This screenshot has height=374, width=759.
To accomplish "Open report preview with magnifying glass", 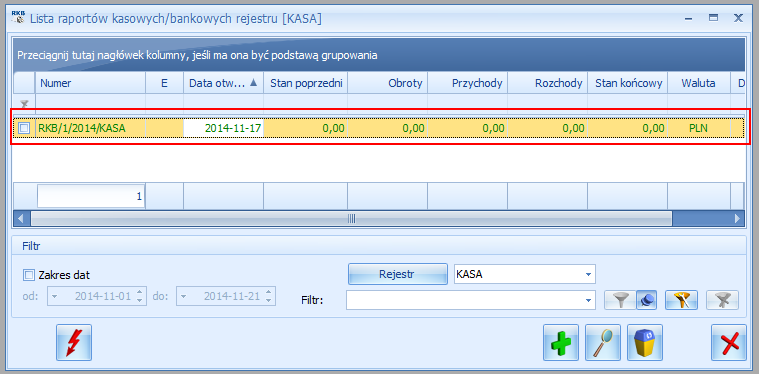I will click(x=603, y=343).
